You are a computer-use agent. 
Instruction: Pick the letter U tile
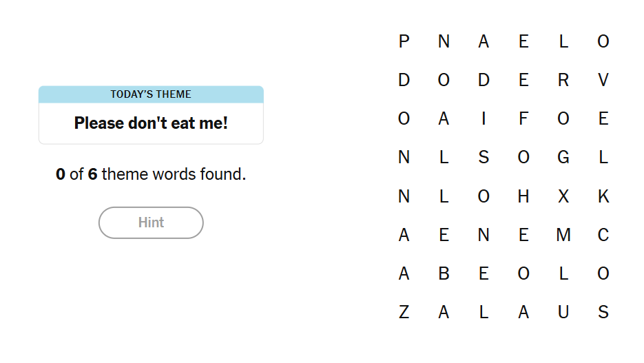563,313
